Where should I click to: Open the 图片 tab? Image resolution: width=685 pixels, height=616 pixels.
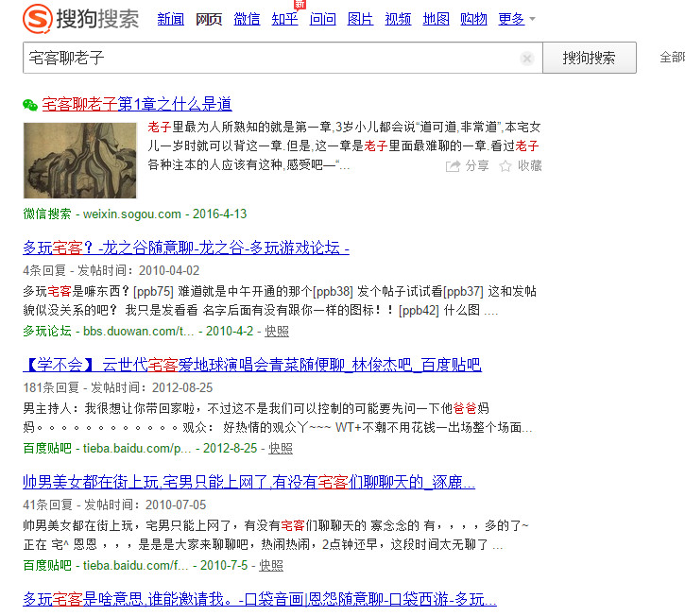click(x=360, y=19)
